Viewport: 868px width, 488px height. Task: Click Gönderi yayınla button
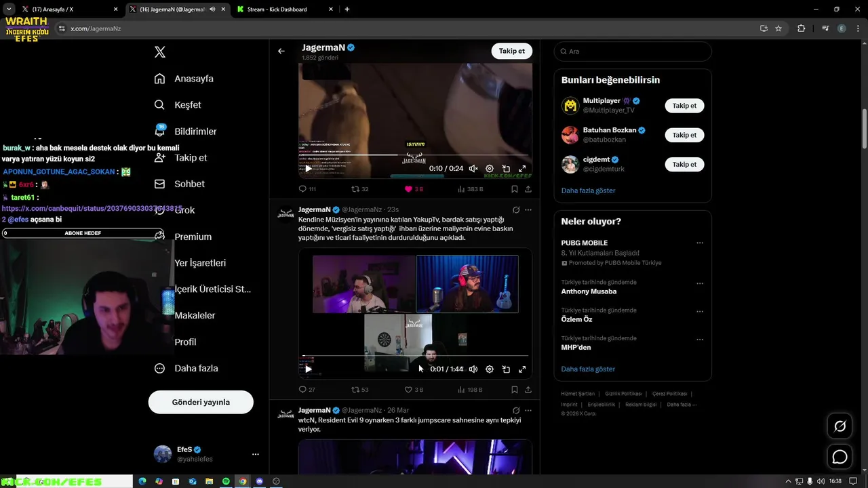(201, 402)
